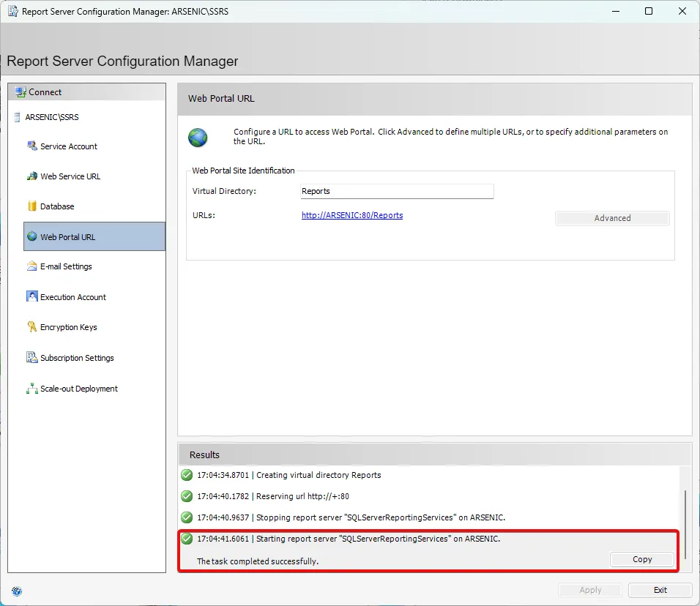Select Web Portal URL in sidebar
Viewport: 700px width, 606px height.
(x=94, y=236)
